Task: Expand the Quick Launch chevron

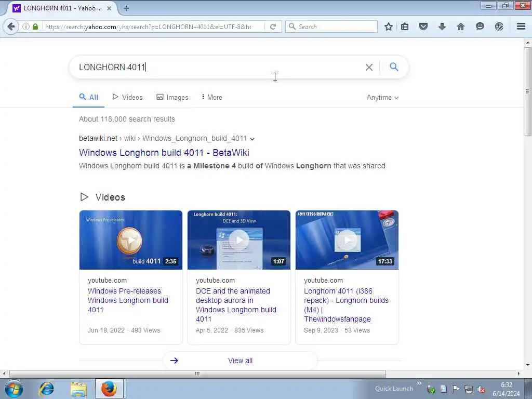Action: (419, 383)
